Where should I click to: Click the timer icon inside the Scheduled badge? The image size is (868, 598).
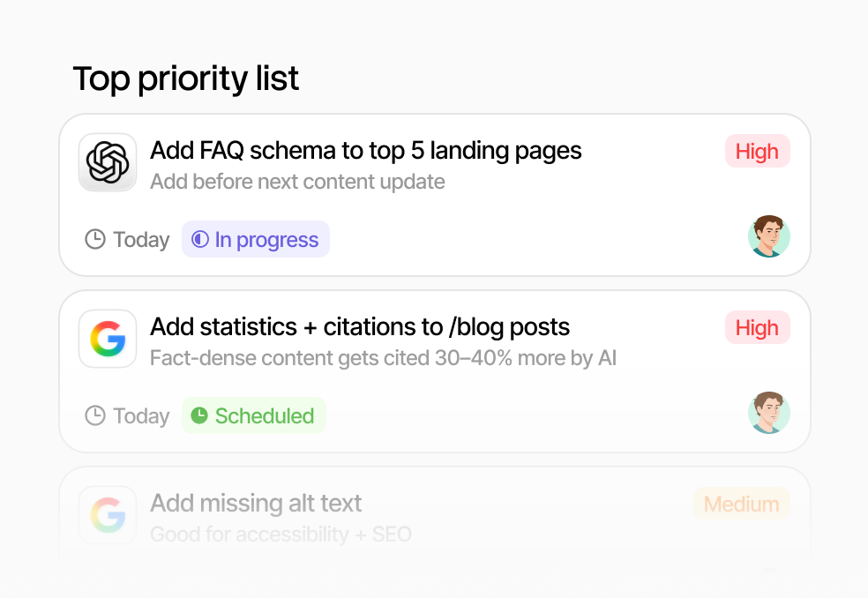coord(198,415)
